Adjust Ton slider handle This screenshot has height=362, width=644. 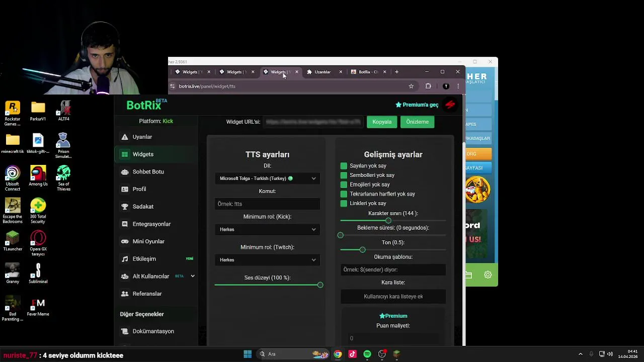[362, 250]
